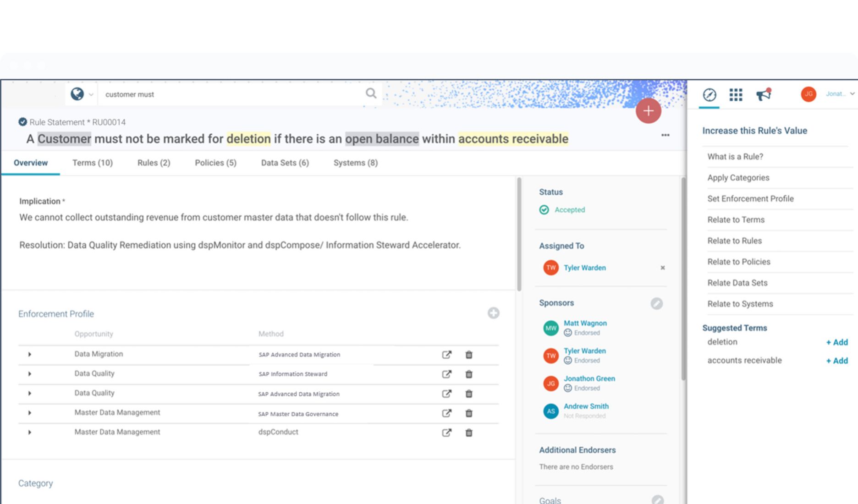Open the megaphone announcements icon
The width and height of the screenshot is (858, 504).
point(763,95)
